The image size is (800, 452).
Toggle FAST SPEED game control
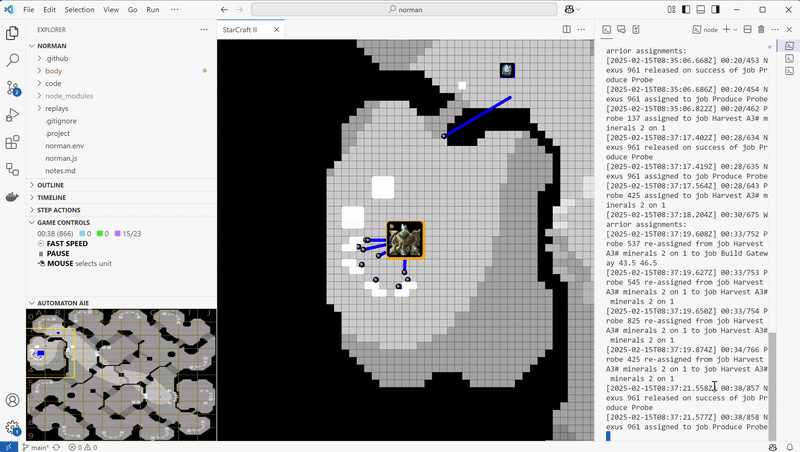63,243
